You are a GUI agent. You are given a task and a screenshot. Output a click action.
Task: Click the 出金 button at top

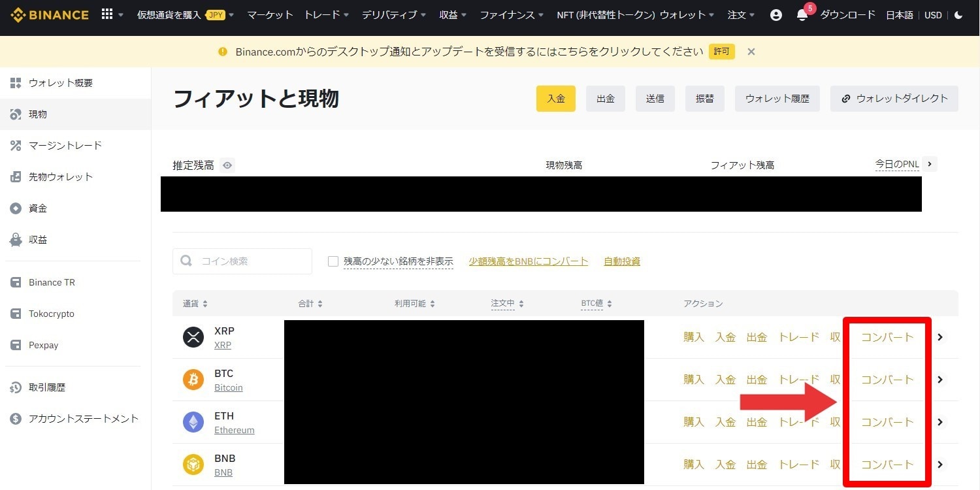pos(606,99)
